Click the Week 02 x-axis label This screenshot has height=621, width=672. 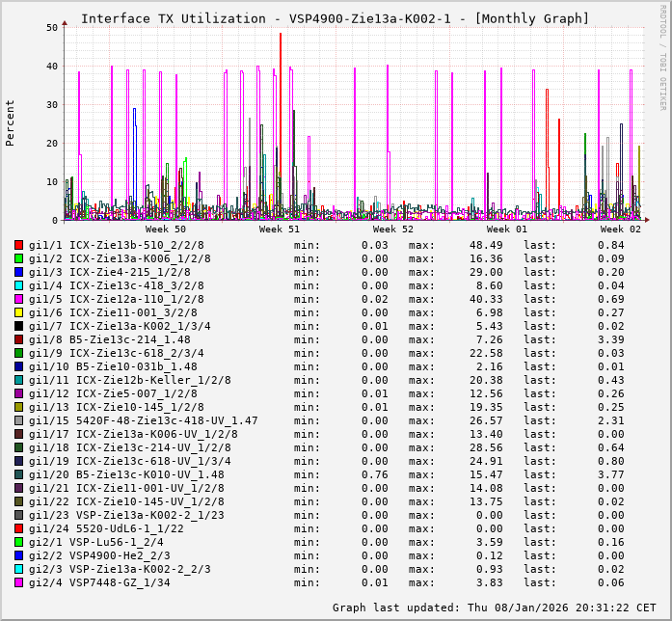click(621, 229)
